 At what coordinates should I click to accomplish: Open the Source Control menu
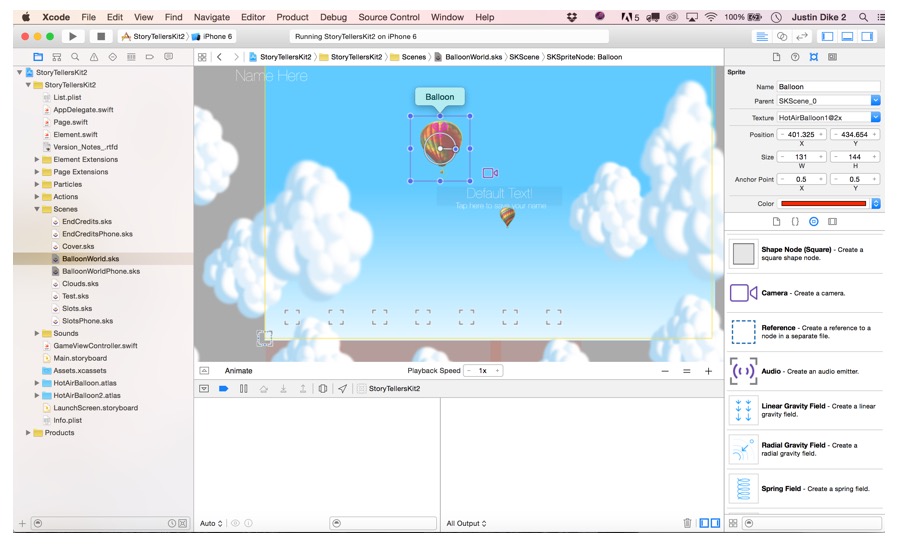(389, 17)
